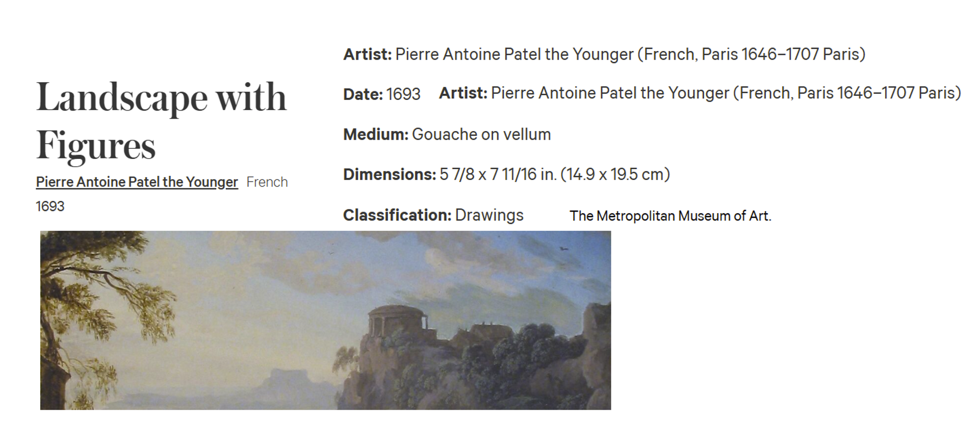Screen dimensions: 980x447
Task: Open the underlined Pierre Antoine Patel the Younger link
Action: 137,182
